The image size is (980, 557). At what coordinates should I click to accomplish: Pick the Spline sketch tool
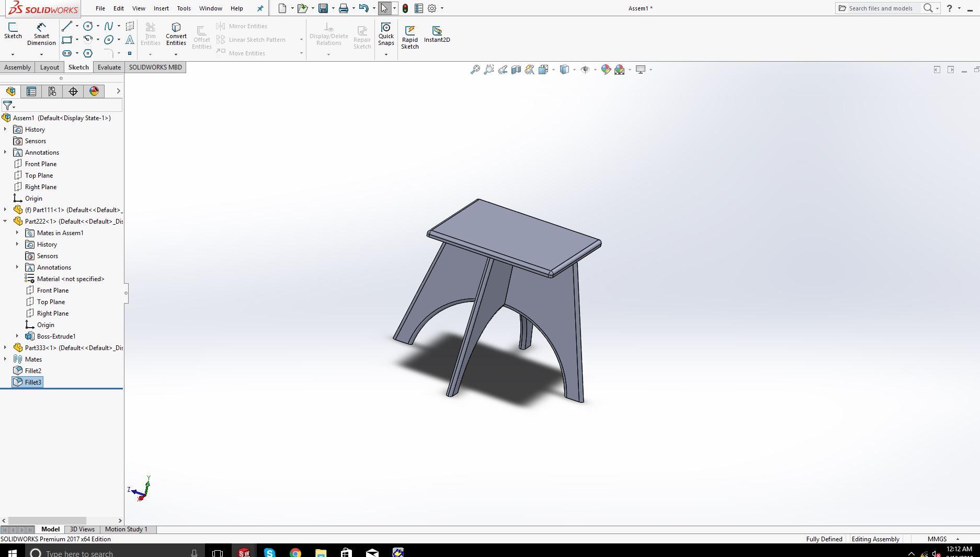click(109, 26)
